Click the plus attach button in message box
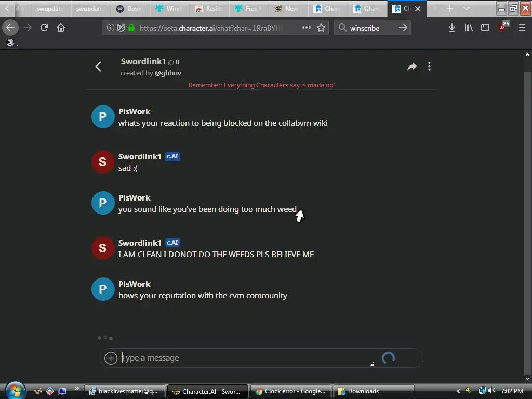 coord(111,358)
